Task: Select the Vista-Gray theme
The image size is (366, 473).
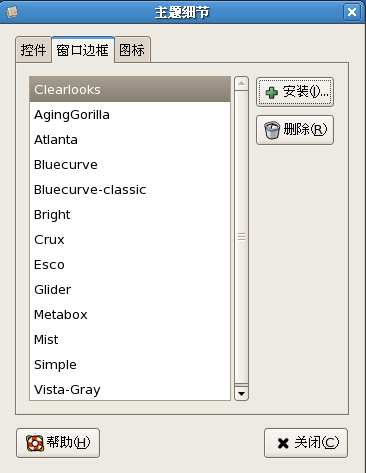Action: pyautogui.click(x=130, y=389)
